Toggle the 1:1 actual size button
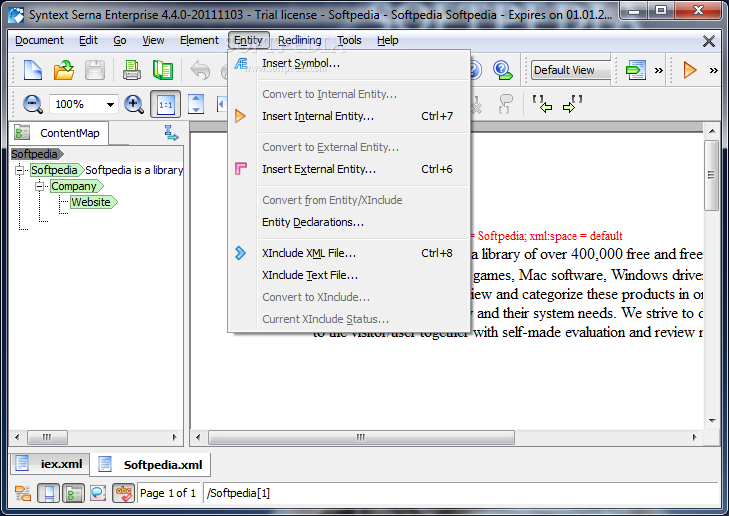This screenshot has width=729, height=516. (x=166, y=104)
